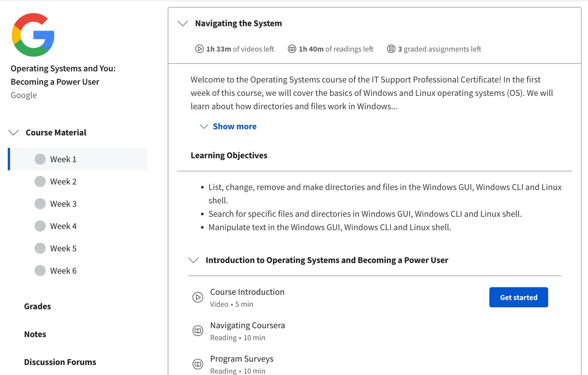Screen dimensions: 588x375
Task: Click the video play icon for Course Introduction
Action: pos(198,296)
